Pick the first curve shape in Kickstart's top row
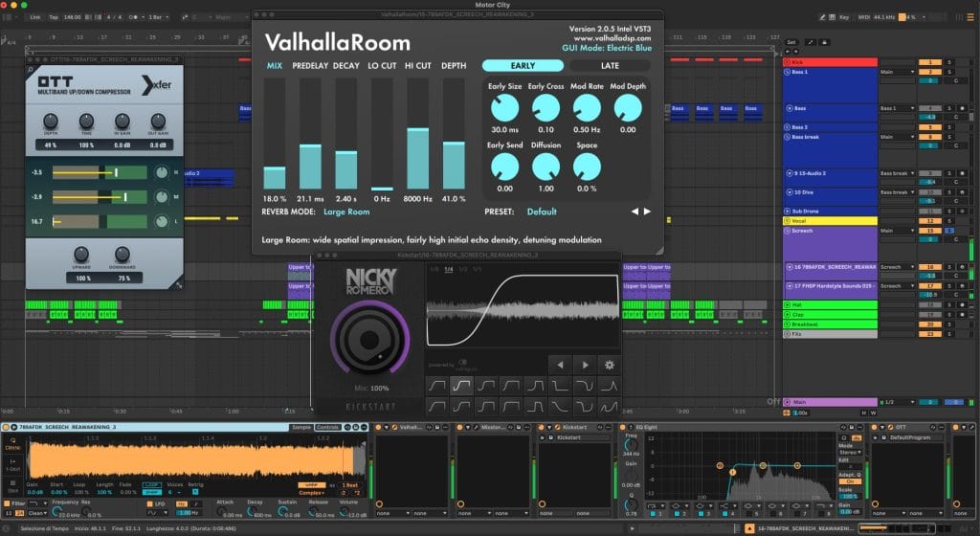This screenshot has width=980, height=536. pos(436,386)
